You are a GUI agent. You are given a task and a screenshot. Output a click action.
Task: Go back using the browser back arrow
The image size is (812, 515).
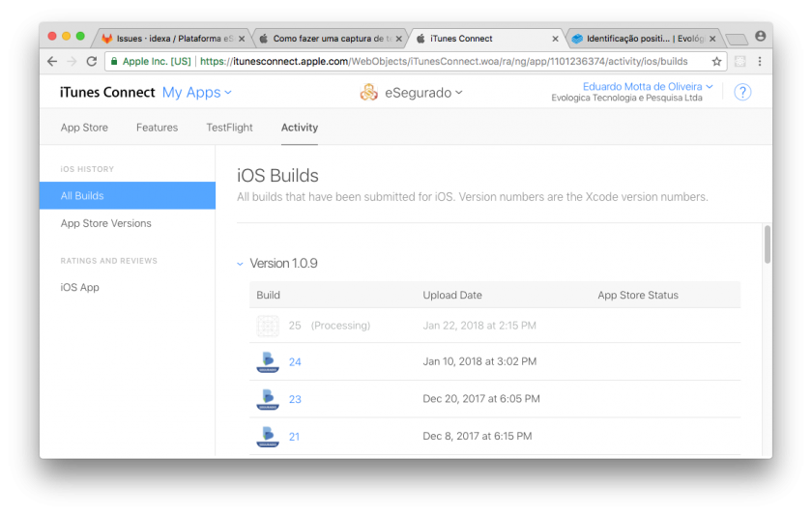pos(52,61)
